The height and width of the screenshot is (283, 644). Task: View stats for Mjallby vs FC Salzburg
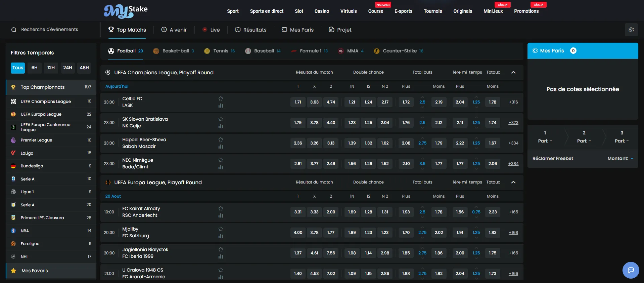point(221,236)
